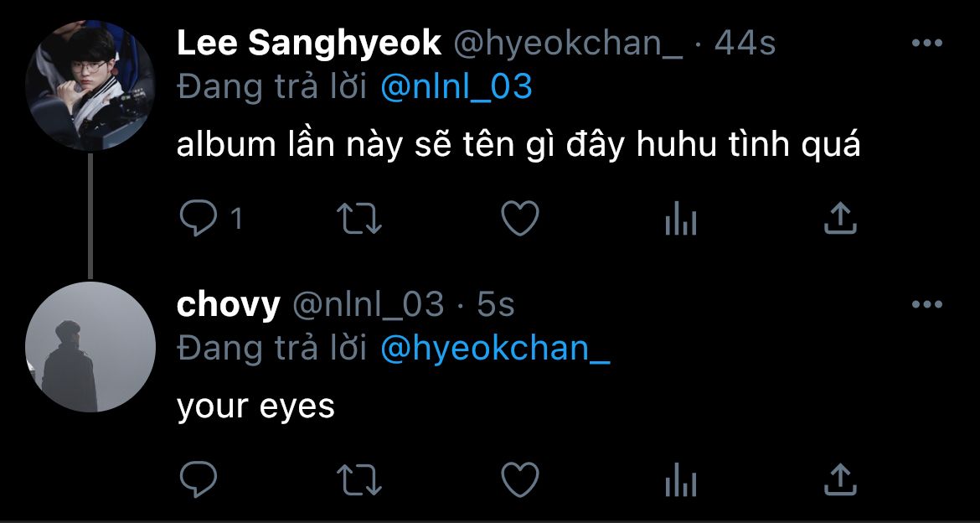
Task: Open the 5s timestamp of chovy's reply
Action: pyautogui.click(x=496, y=305)
